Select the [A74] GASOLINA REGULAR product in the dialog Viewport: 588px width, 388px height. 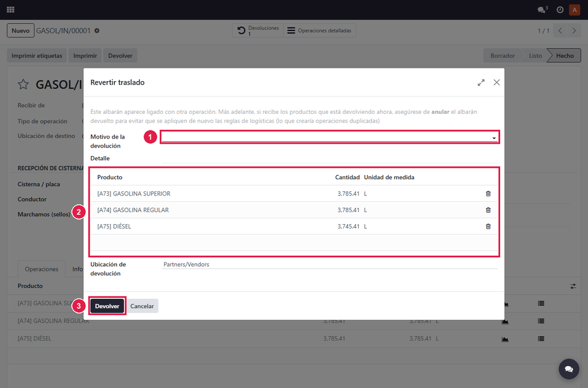[x=133, y=210]
